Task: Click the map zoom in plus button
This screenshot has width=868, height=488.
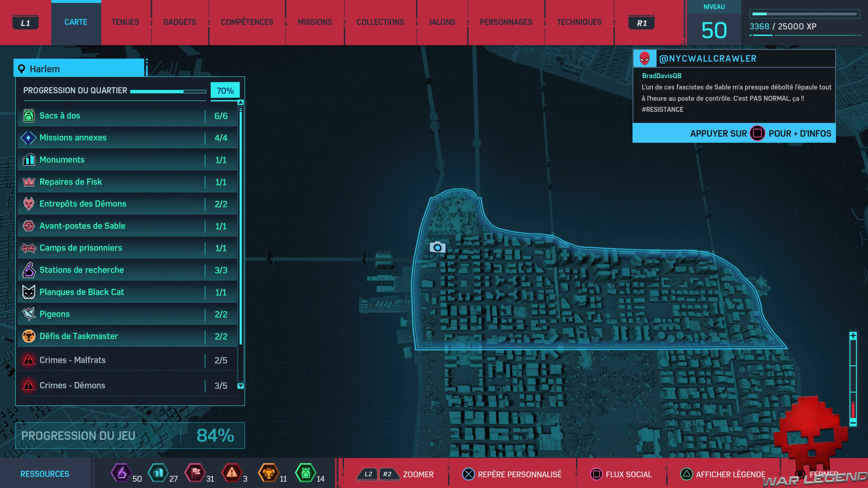Action: [853, 336]
